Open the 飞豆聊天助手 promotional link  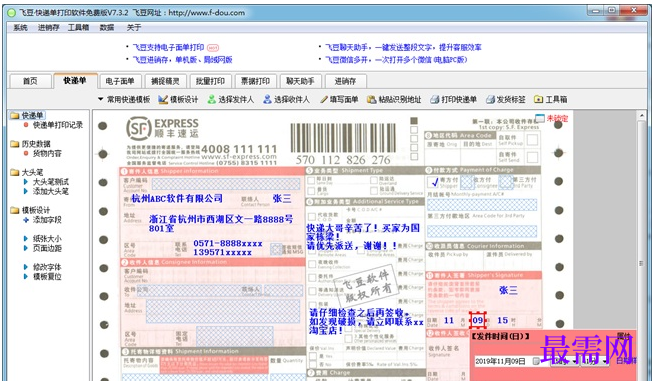click(403, 47)
